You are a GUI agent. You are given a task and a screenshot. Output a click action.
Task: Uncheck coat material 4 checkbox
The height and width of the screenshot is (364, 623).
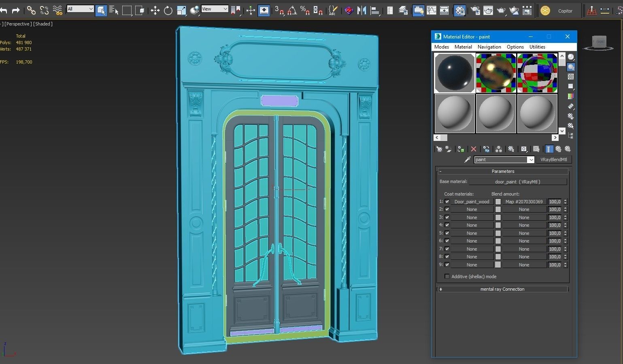click(x=447, y=225)
